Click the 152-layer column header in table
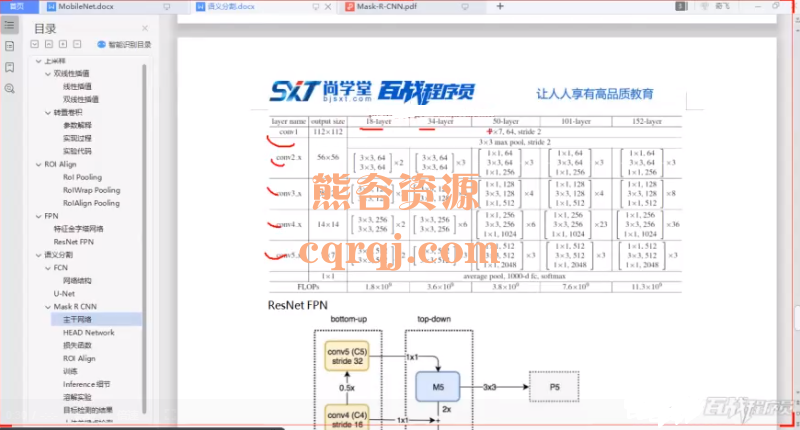The width and height of the screenshot is (800, 430). click(646, 121)
